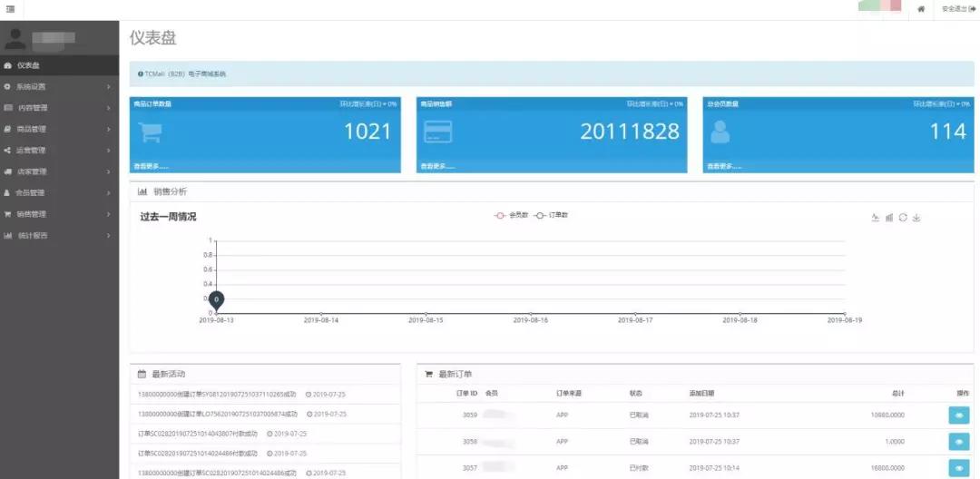Viewport: 980px width, 479px height.
Task: Click the credit card icon on sales card
Action: point(437,132)
